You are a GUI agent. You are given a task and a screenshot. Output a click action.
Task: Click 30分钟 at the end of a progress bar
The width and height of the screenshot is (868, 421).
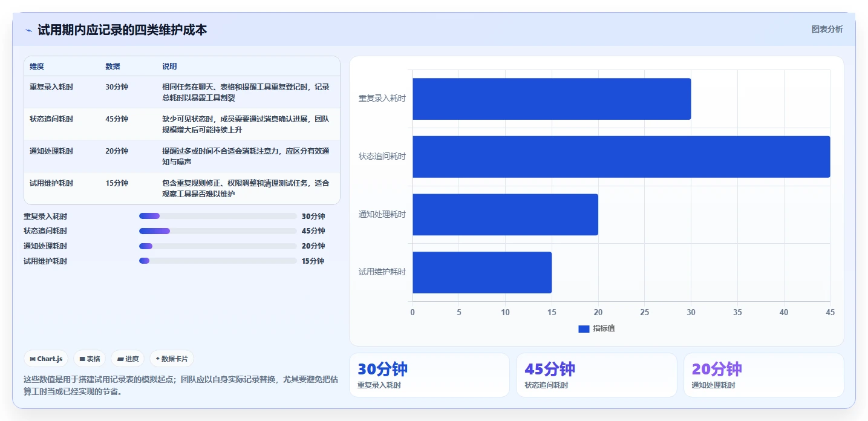[313, 217]
